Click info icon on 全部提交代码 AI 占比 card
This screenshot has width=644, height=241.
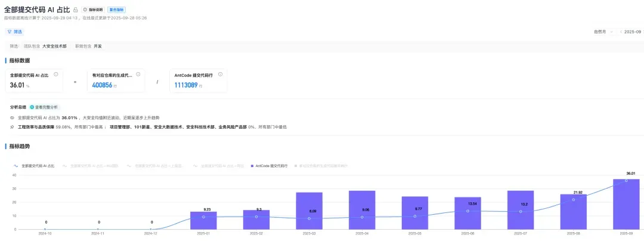coord(56,75)
